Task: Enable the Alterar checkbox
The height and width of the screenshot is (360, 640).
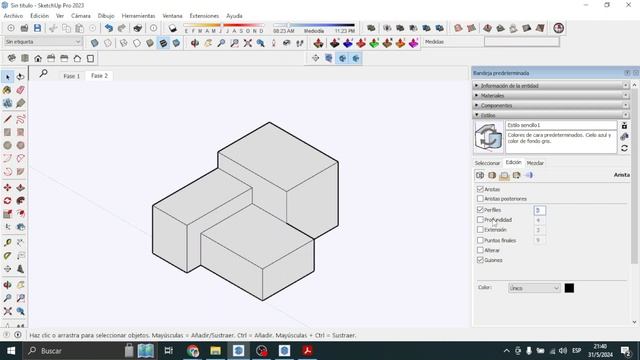Action: tap(480, 250)
